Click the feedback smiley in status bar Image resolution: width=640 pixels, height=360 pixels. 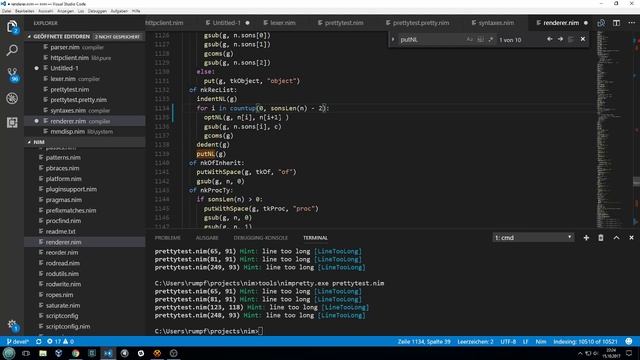pos(629,341)
